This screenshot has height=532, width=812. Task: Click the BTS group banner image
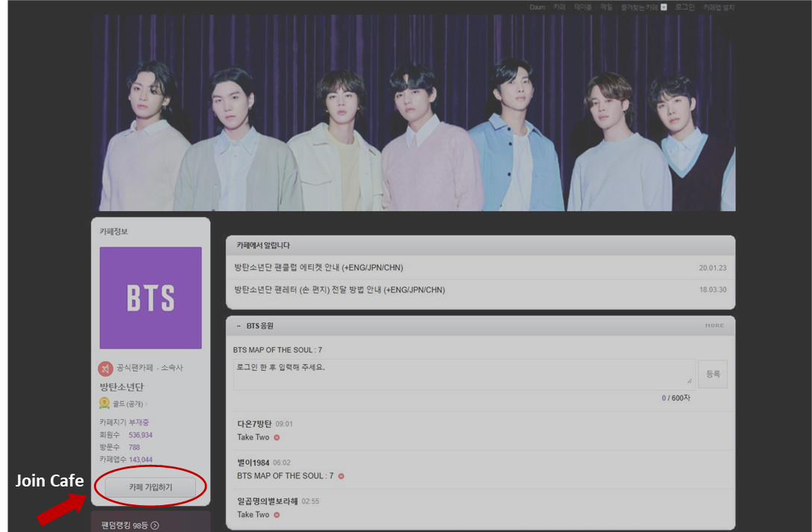(x=413, y=113)
